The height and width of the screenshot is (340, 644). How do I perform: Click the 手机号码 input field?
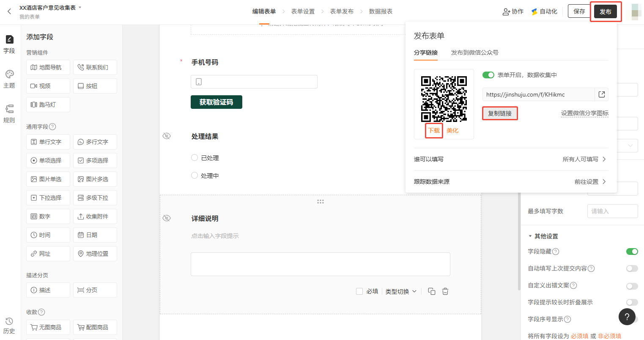click(254, 82)
